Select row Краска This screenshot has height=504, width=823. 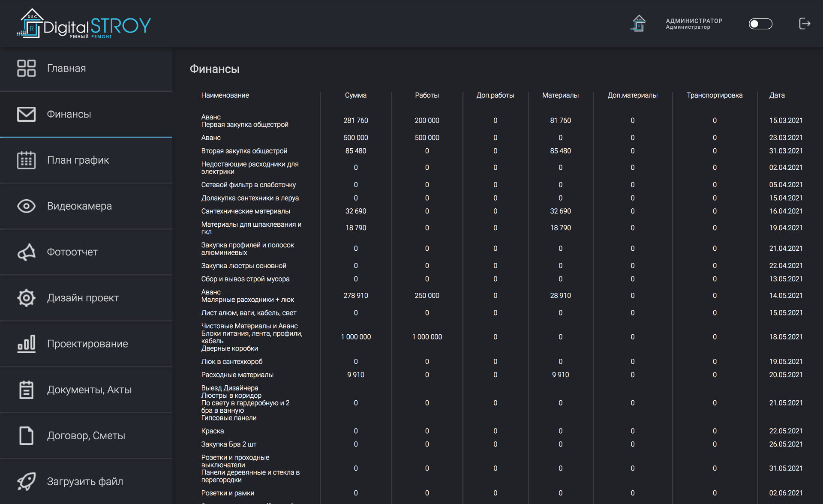(502, 431)
